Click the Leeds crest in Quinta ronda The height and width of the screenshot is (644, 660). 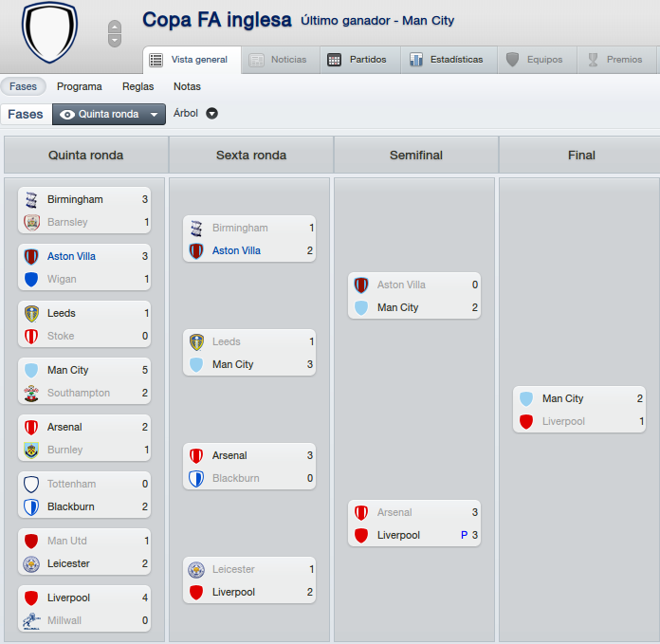click(x=31, y=314)
